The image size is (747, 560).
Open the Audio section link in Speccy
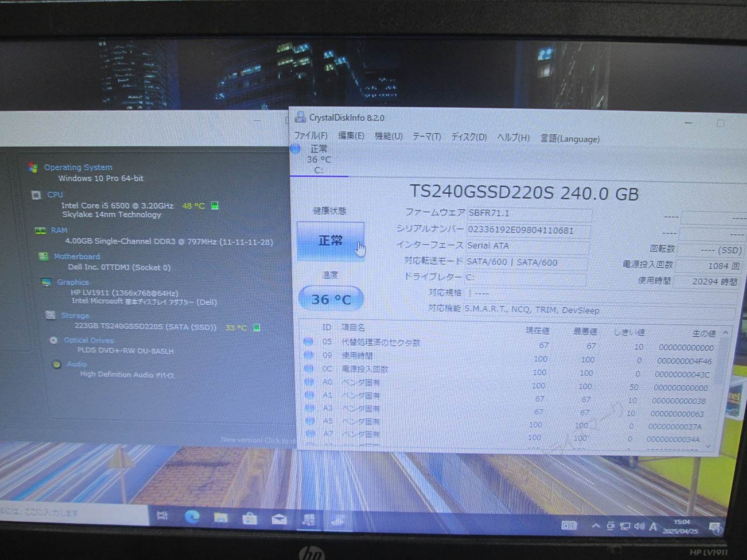pos(77,364)
